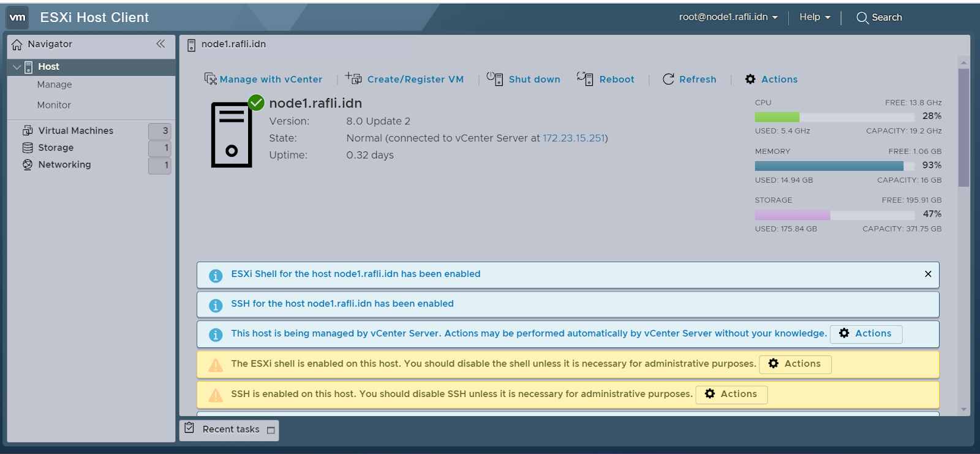
Task: Click the scrollbar up arrow
Action: 963,62
